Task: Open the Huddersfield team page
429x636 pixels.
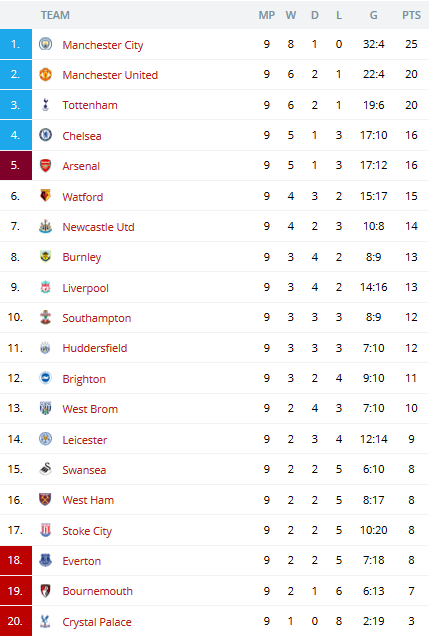Action: pos(94,348)
